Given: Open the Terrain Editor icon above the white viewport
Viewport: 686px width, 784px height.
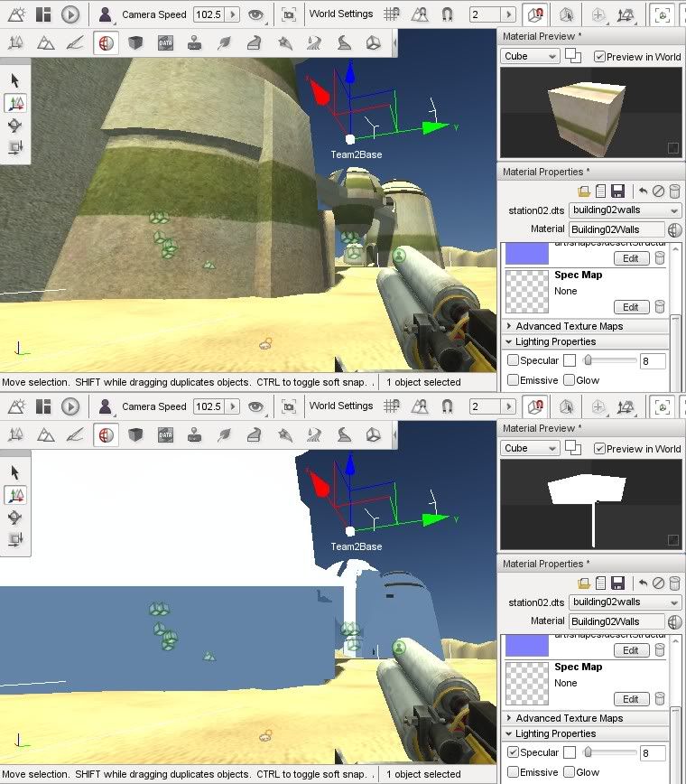Looking at the screenshot, I should [x=45, y=434].
